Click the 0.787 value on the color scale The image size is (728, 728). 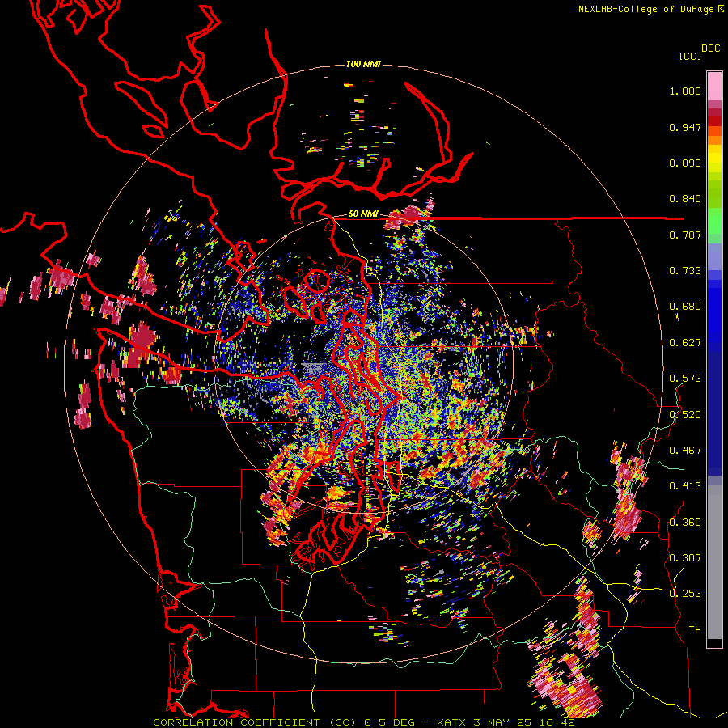(685, 235)
